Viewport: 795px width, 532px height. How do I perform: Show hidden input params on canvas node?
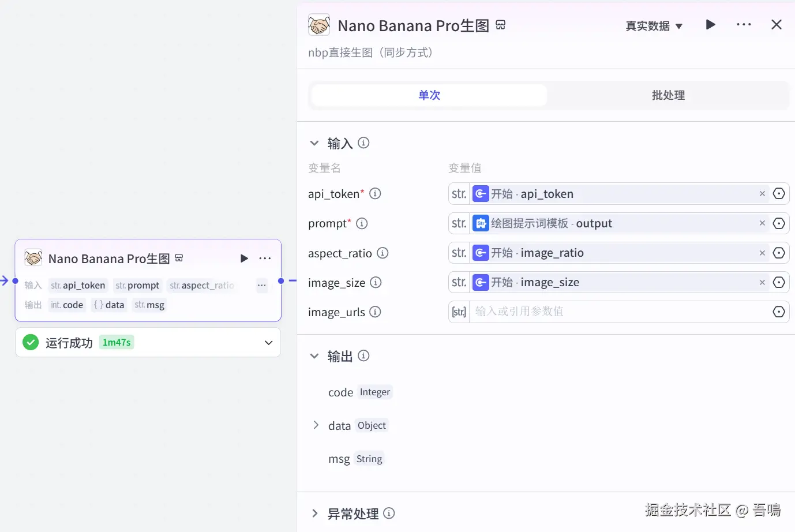point(262,285)
